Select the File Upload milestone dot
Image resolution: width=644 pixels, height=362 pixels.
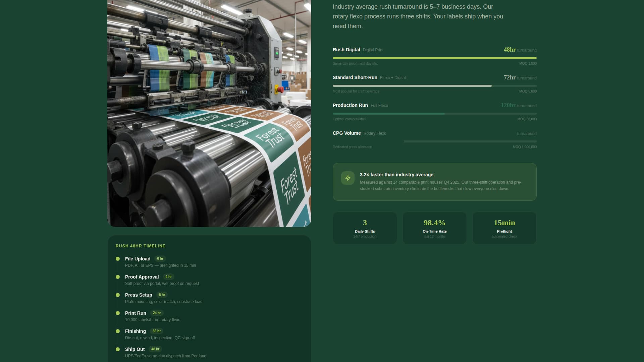pos(118,259)
